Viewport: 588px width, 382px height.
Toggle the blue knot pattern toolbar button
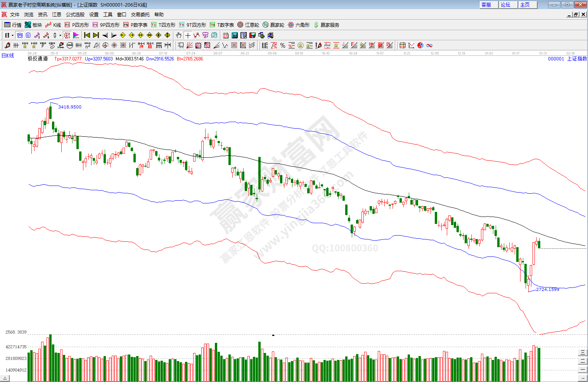[20, 35]
